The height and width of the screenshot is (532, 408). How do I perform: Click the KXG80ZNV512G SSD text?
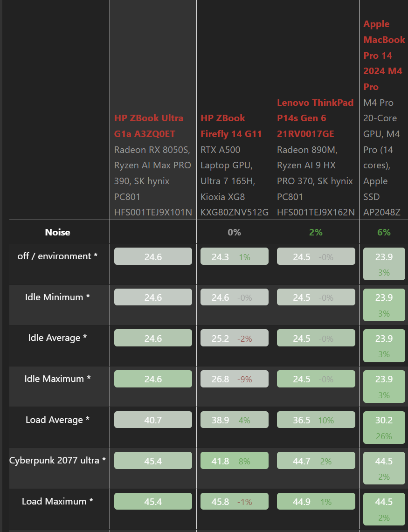pyautogui.click(x=235, y=213)
